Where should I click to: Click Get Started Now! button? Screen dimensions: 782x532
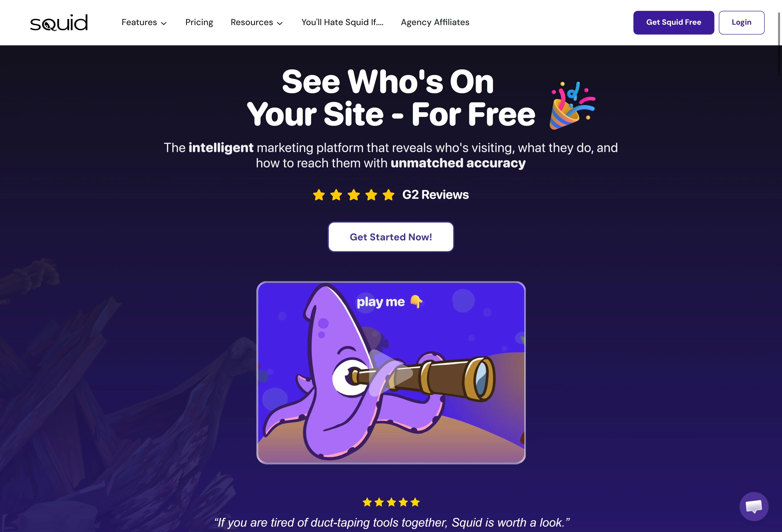[x=391, y=237]
